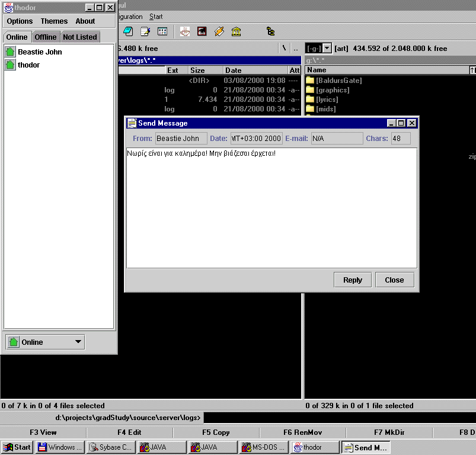The width and height of the screenshot is (476, 455).
Task: Go to root directory backslash button
Action: click(x=284, y=48)
